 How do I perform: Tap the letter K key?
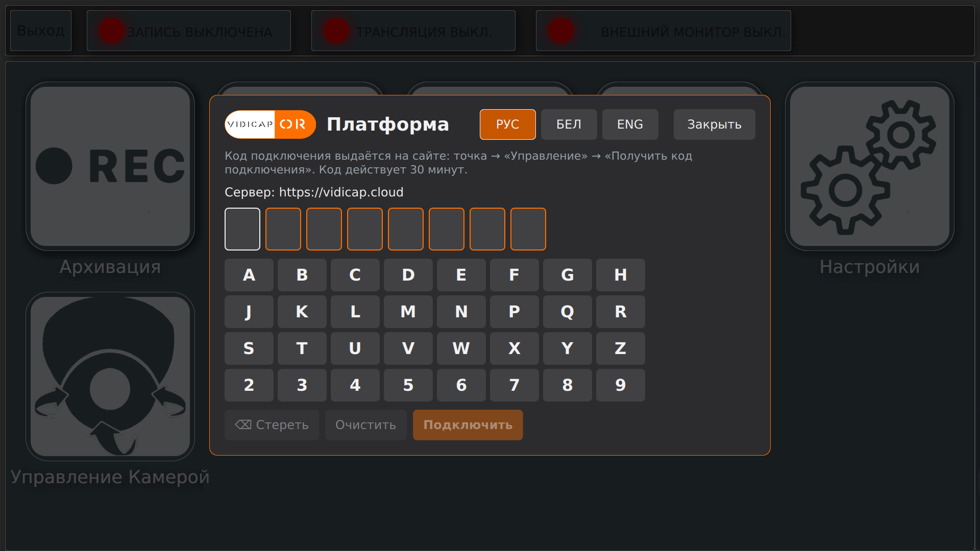(302, 312)
